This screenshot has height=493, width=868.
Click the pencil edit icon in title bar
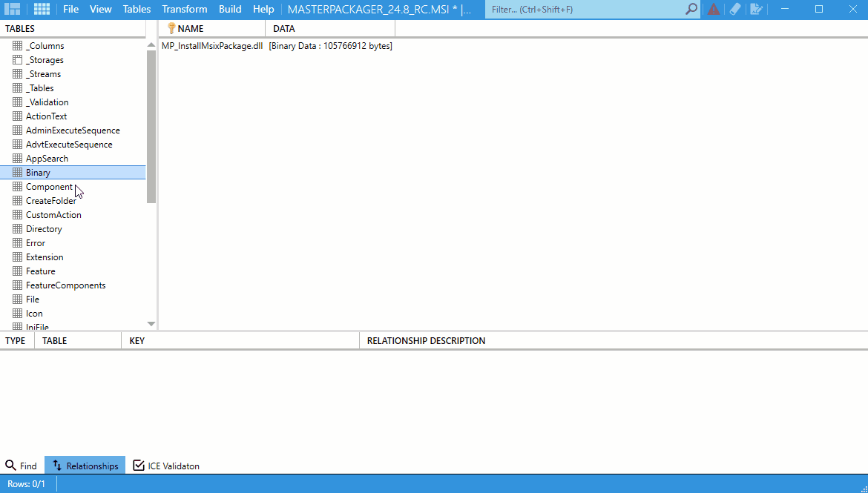click(x=756, y=9)
